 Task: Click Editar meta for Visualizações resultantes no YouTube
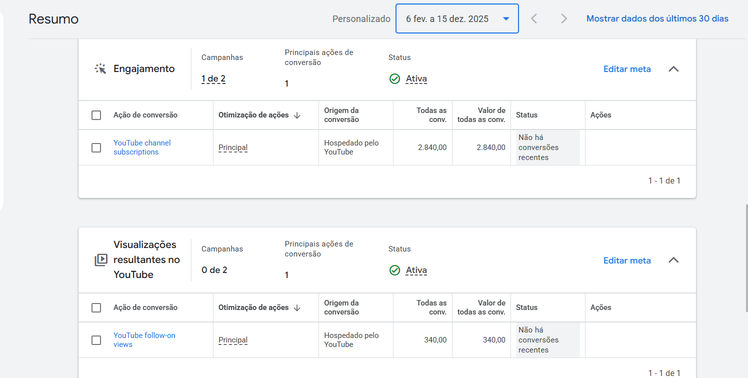(627, 261)
